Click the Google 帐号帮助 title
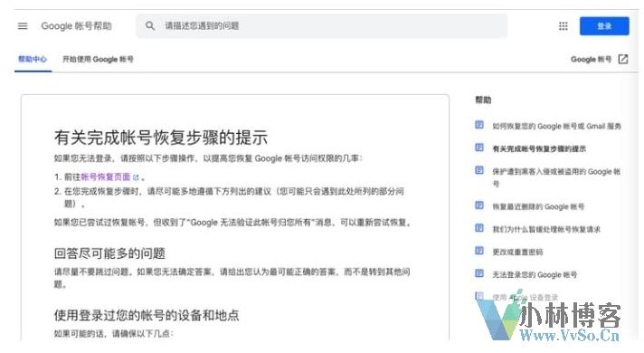The height and width of the screenshot is (353, 644). (76, 26)
